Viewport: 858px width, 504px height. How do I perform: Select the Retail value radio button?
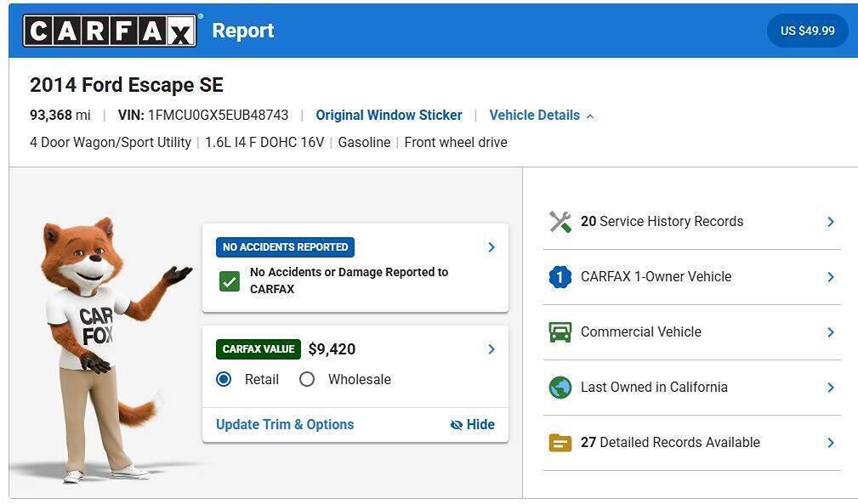click(224, 379)
